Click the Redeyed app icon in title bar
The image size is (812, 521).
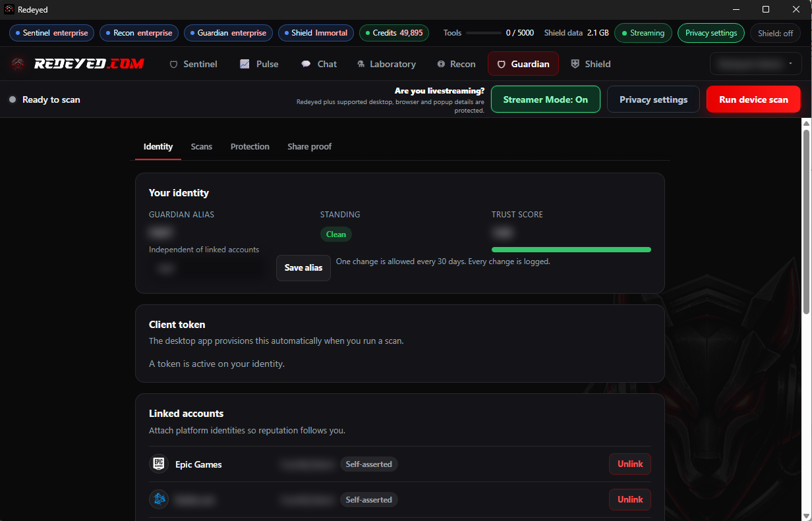[9, 10]
